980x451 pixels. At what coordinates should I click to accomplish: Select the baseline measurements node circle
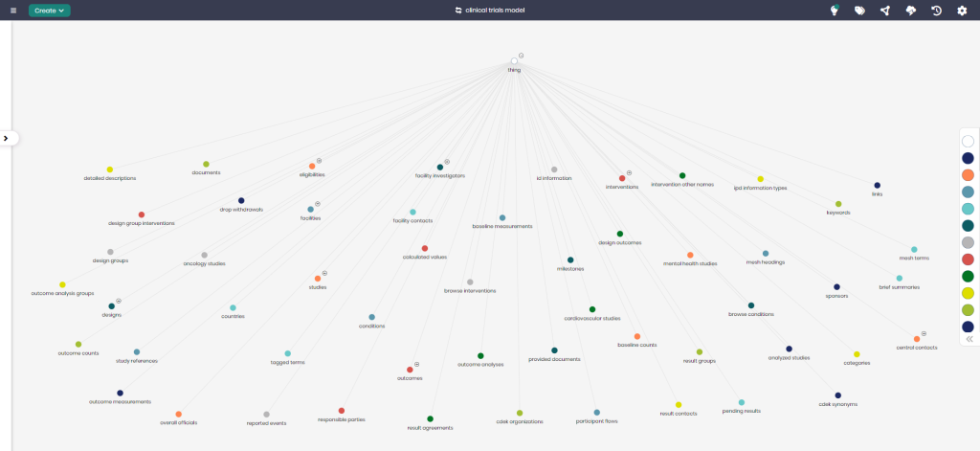501,217
